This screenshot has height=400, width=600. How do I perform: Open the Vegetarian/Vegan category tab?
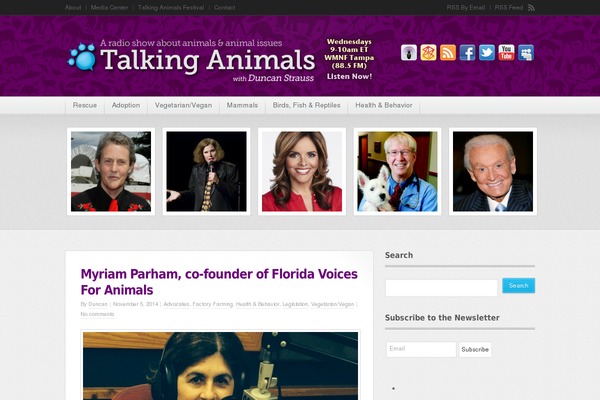point(183,105)
